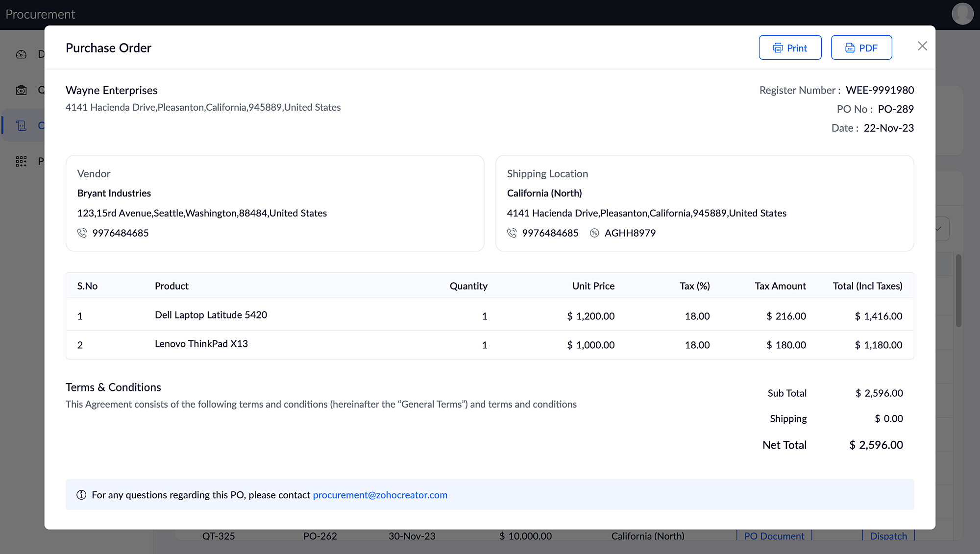The width and height of the screenshot is (980, 554).
Task: Open the grid apps sidebar icon
Action: pyautogui.click(x=21, y=162)
